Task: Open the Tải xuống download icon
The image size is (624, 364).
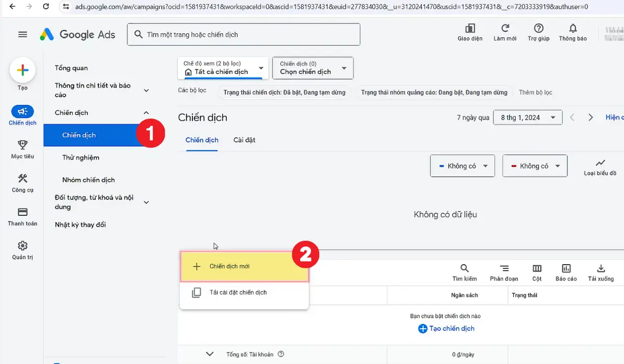Action: (x=601, y=269)
